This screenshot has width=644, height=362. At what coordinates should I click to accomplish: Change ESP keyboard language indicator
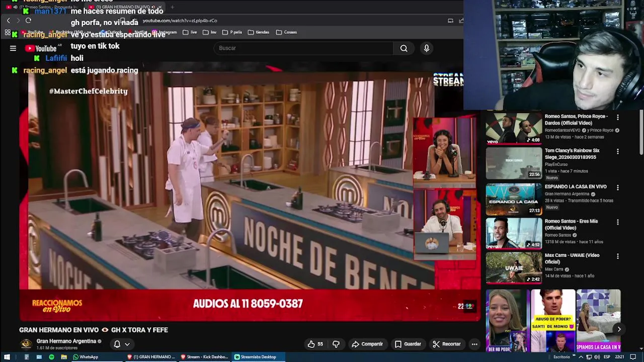click(x=607, y=357)
